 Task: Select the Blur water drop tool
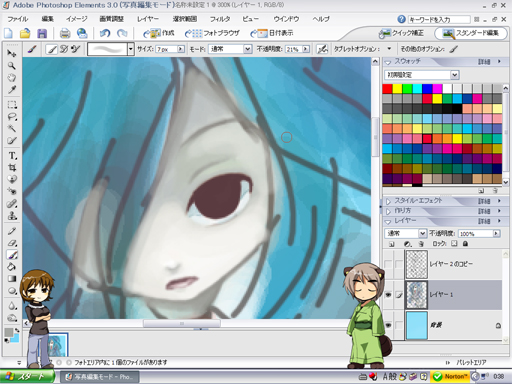(x=12, y=306)
